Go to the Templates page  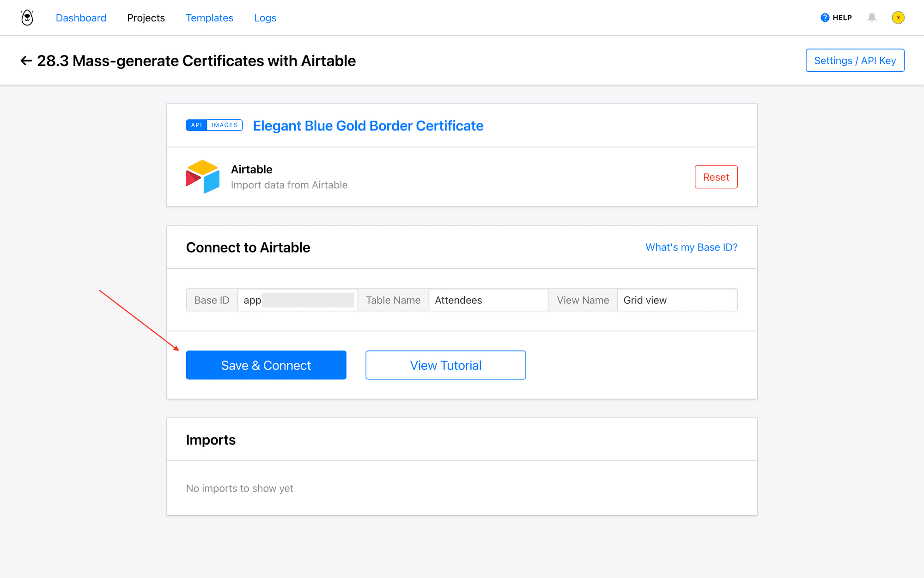point(209,18)
